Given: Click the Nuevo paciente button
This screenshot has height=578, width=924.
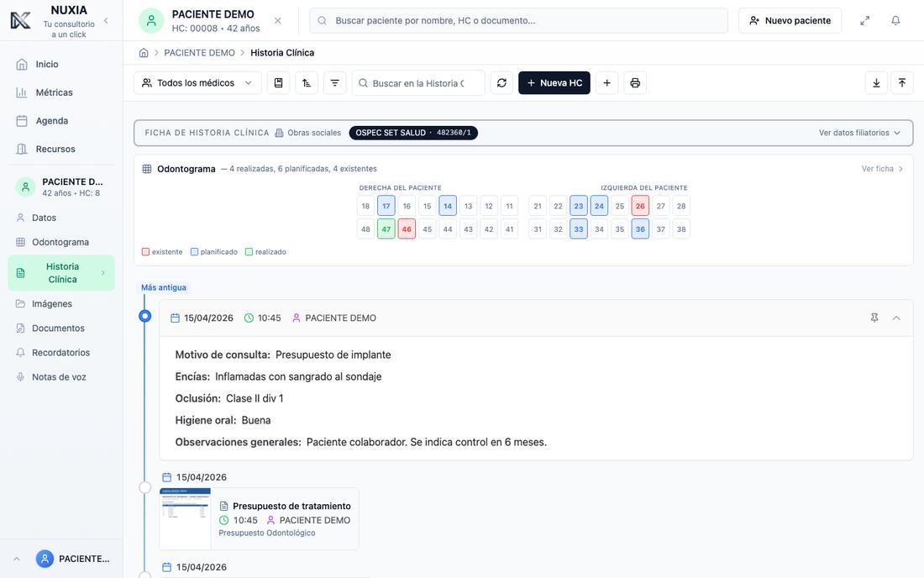Looking at the screenshot, I should coord(790,21).
